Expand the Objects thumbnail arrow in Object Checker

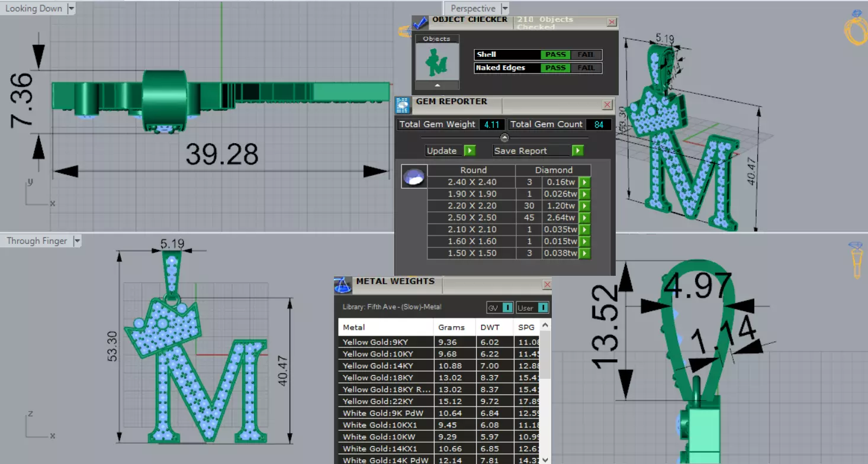(437, 85)
